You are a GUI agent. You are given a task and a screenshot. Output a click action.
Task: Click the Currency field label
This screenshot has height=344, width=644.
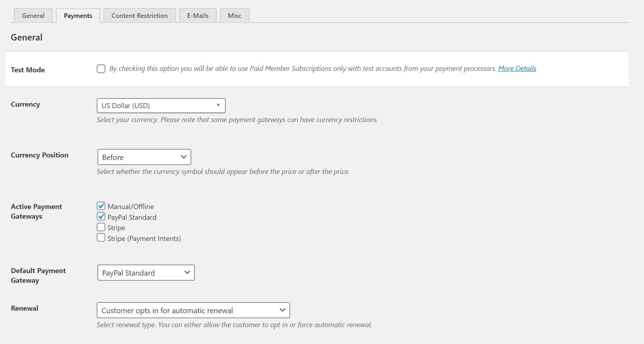pyautogui.click(x=25, y=105)
